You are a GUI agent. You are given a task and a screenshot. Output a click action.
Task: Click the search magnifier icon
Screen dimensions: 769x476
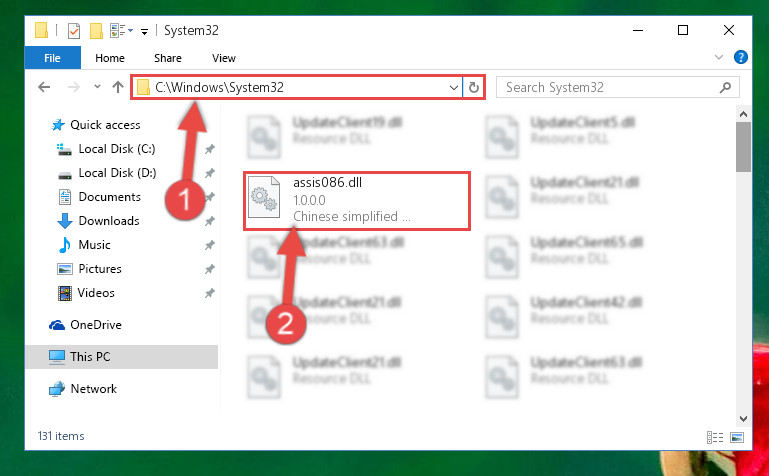tap(725, 87)
